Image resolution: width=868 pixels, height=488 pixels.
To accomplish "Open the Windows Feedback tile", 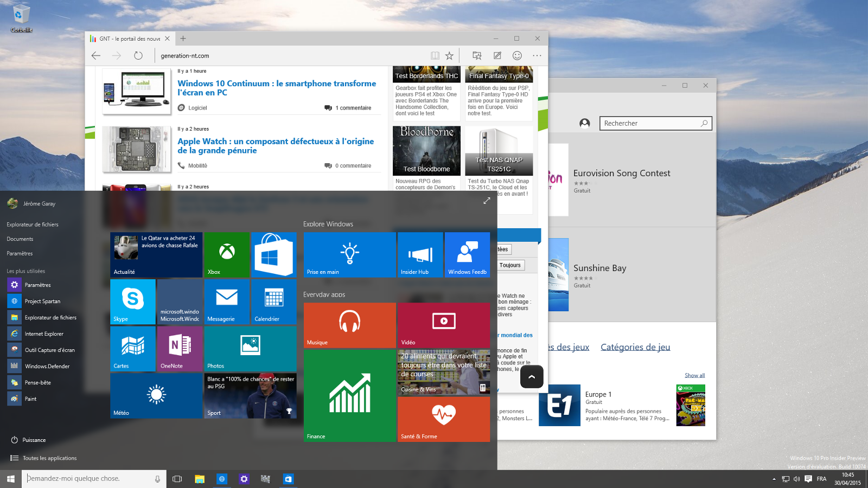I will pyautogui.click(x=467, y=255).
